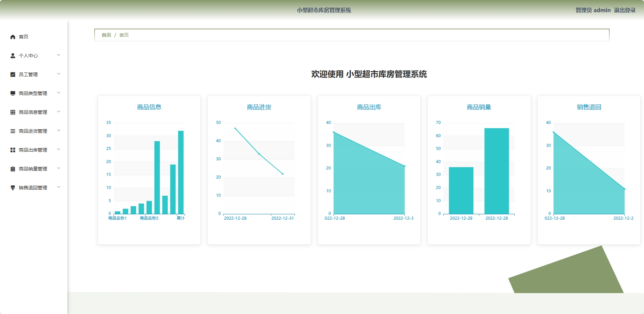644x314 pixels.
Task: Expand the 个人中心 chevron
Action: pos(59,55)
